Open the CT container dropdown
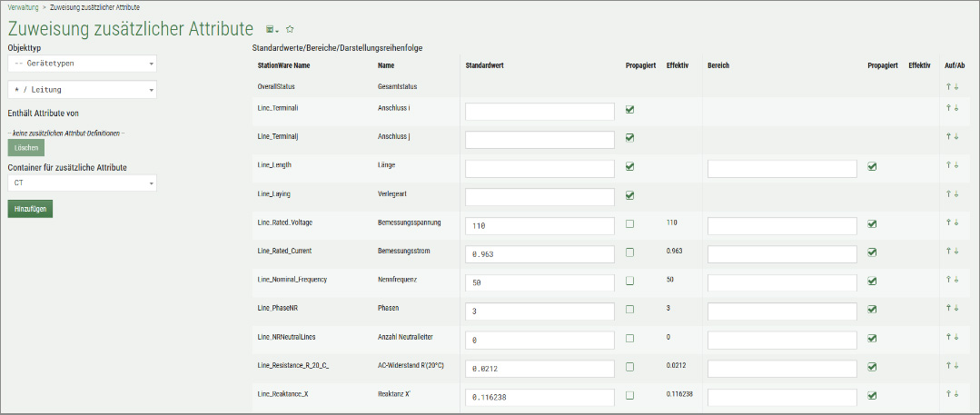The height and width of the screenshot is (415, 980). 82,183
